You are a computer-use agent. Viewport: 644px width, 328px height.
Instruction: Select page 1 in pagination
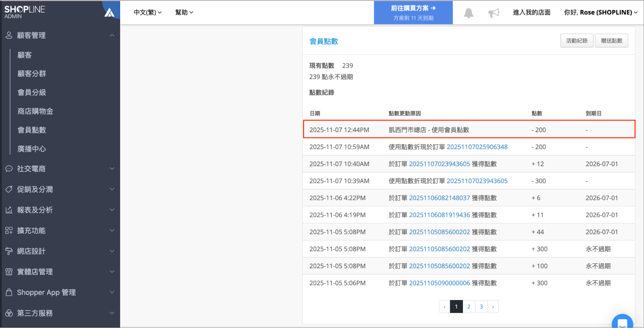[456, 307]
